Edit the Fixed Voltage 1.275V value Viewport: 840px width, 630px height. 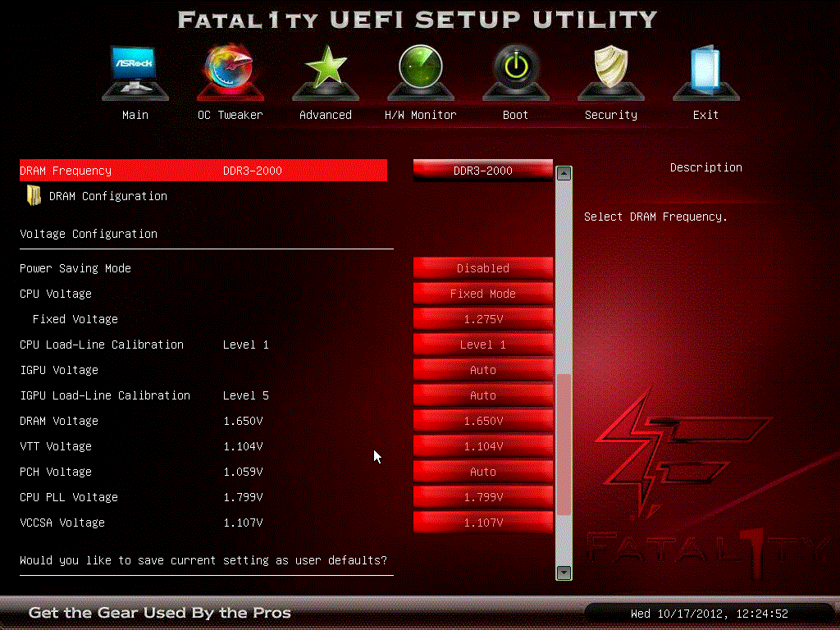click(x=483, y=319)
